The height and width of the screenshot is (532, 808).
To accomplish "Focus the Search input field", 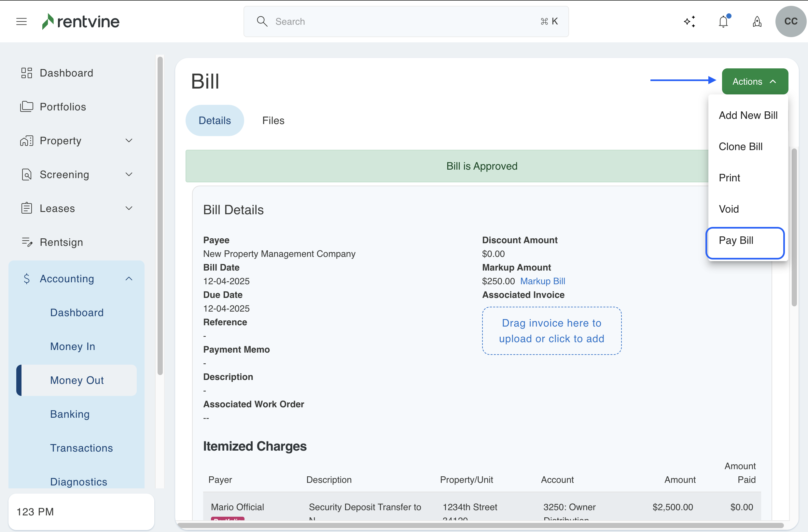I will 406,22.
